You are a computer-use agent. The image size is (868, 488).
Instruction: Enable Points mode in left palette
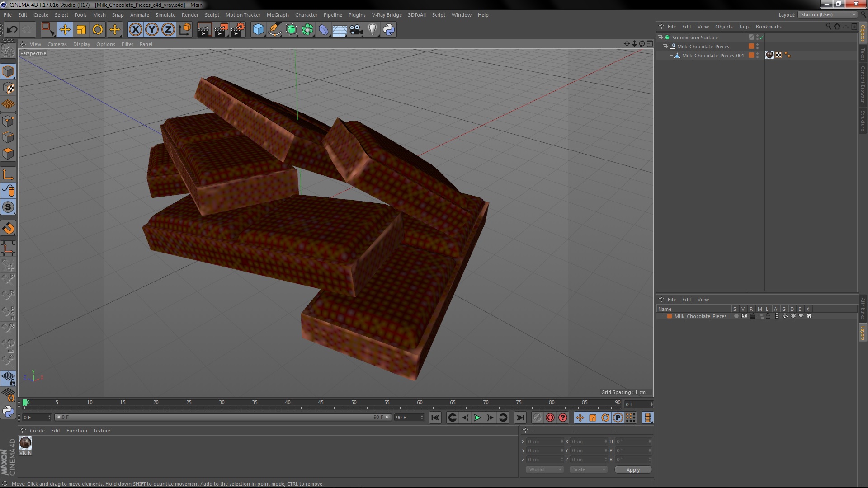(8, 121)
